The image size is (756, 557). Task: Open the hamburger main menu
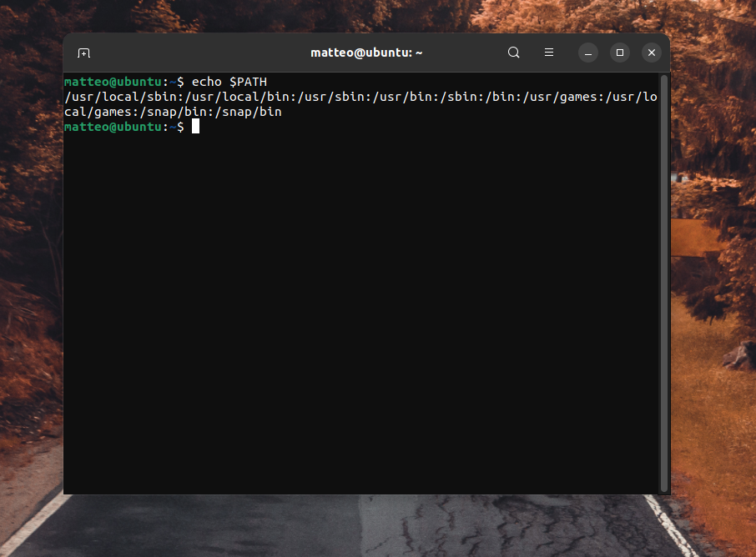(549, 53)
